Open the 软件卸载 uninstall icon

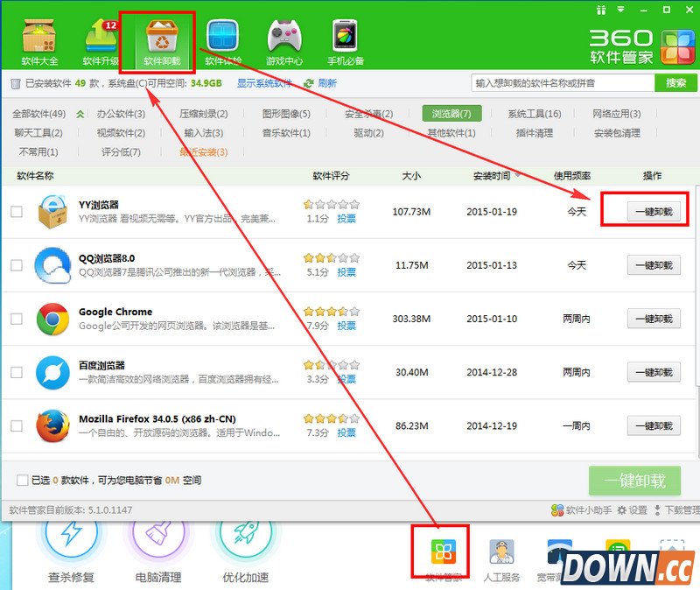(x=162, y=37)
